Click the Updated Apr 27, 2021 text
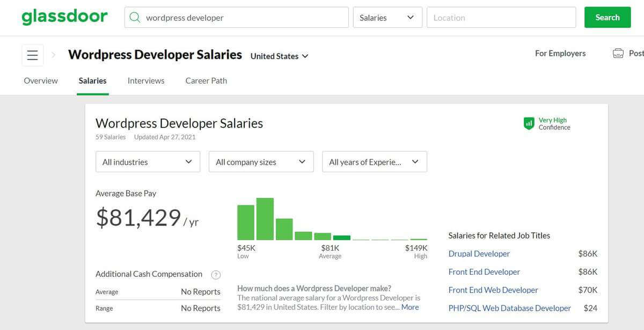Image resolution: width=644 pixels, height=330 pixels. 165,137
